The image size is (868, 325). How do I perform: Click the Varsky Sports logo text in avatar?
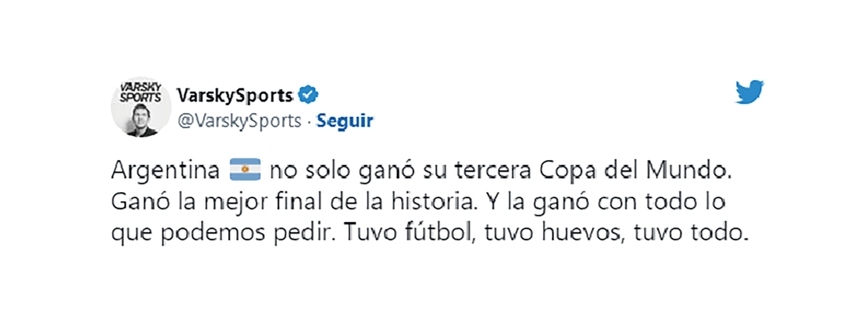point(141,92)
